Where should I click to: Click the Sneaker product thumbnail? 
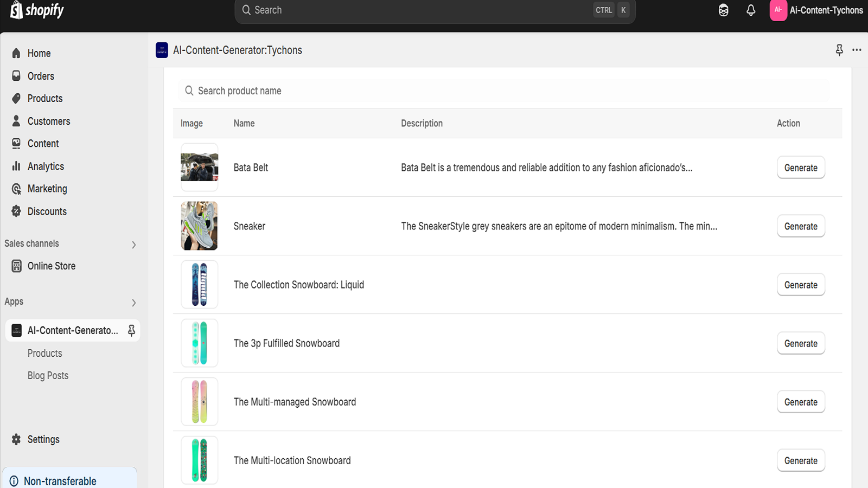(199, 226)
